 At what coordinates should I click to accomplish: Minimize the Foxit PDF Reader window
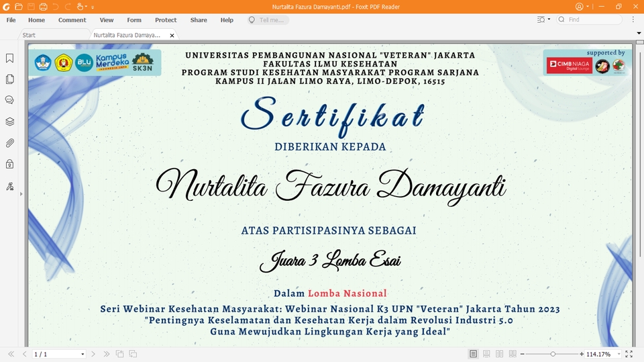[602, 7]
